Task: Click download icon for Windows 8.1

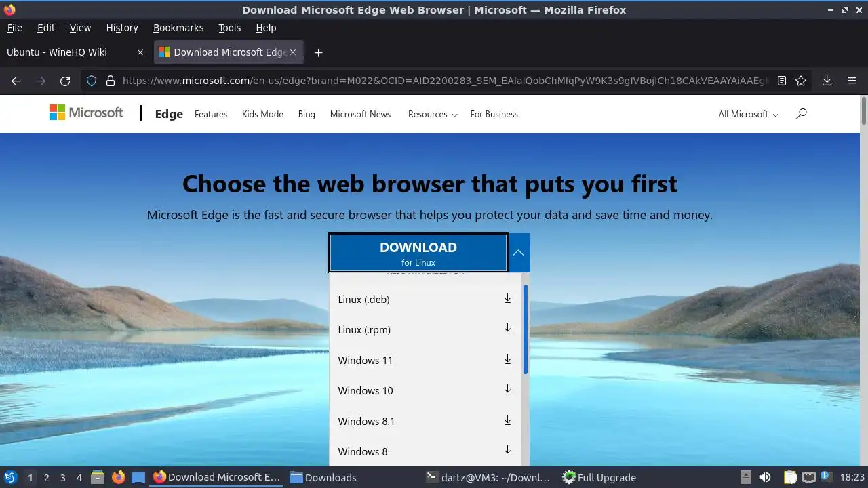Action: (x=507, y=420)
